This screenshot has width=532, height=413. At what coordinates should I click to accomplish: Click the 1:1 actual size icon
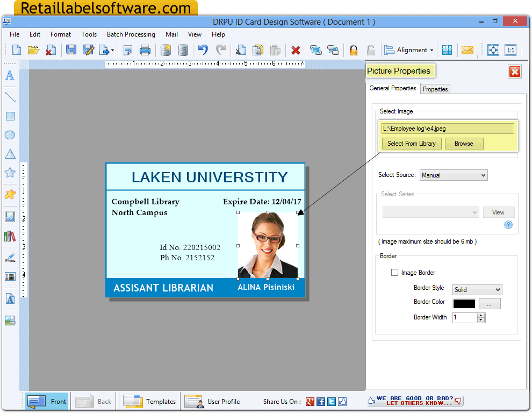click(511, 50)
